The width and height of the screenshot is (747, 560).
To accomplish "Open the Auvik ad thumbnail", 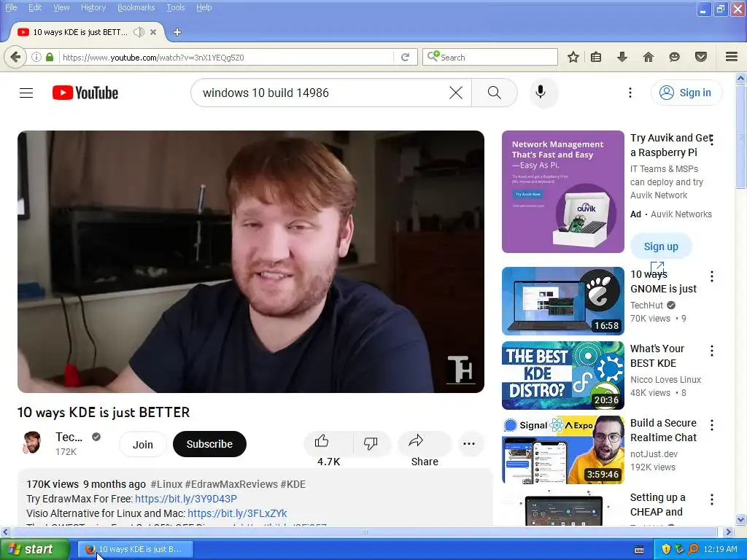I will pyautogui.click(x=562, y=192).
